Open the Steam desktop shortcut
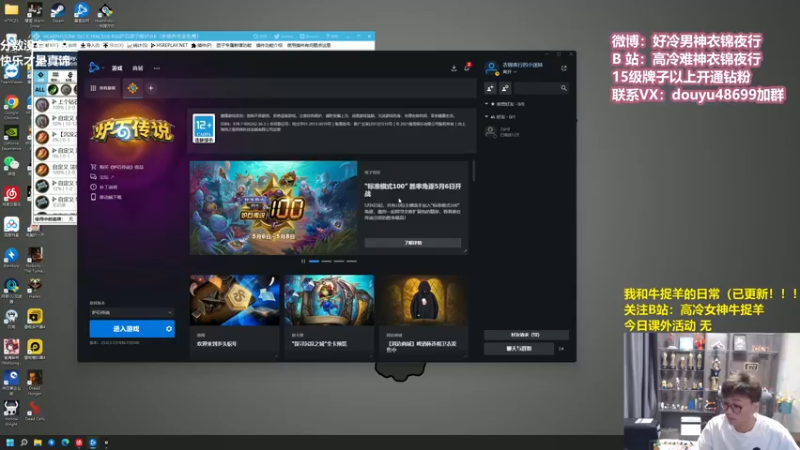800x450 pixels. (x=58, y=12)
